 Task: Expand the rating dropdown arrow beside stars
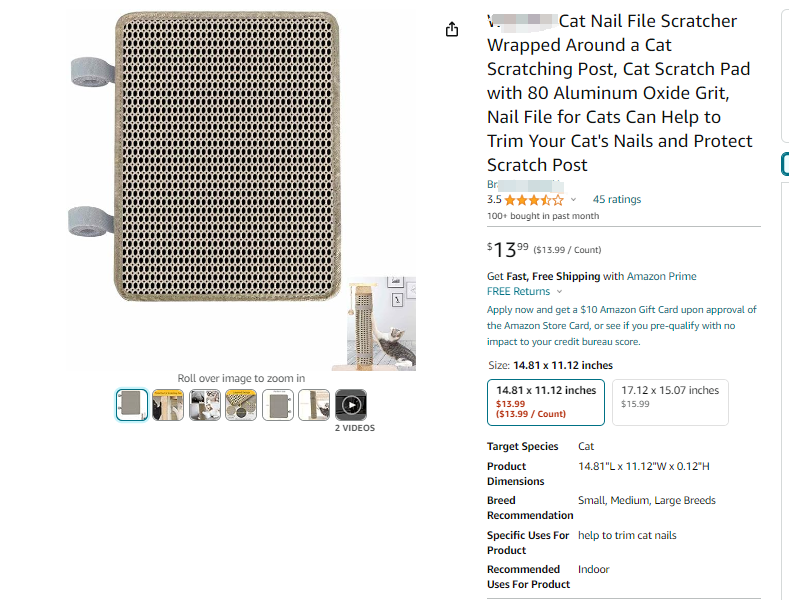tap(573, 200)
